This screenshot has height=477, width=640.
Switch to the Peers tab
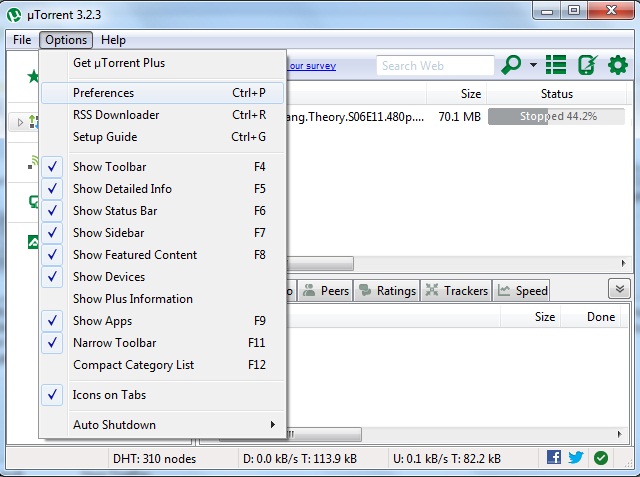pyautogui.click(x=325, y=291)
